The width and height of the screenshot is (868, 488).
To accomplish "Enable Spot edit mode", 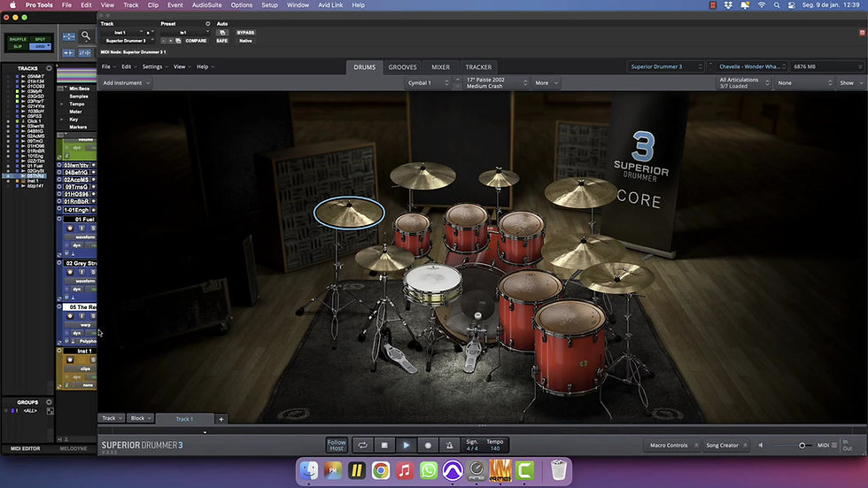I will click(40, 39).
